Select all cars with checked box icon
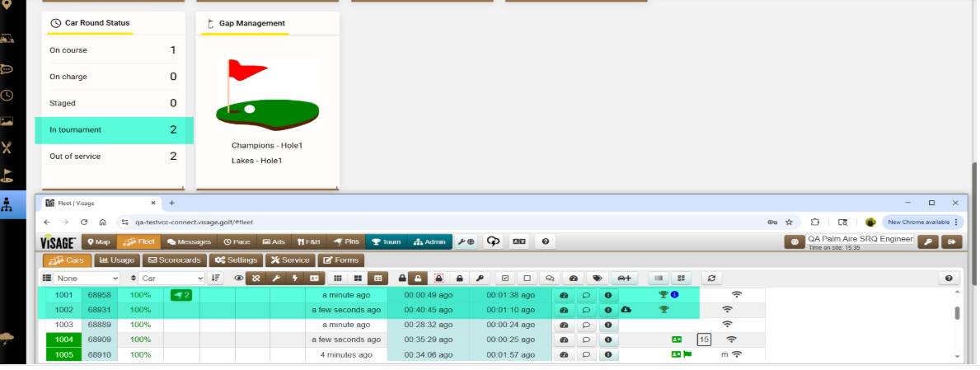980x370 pixels. tap(505, 279)
